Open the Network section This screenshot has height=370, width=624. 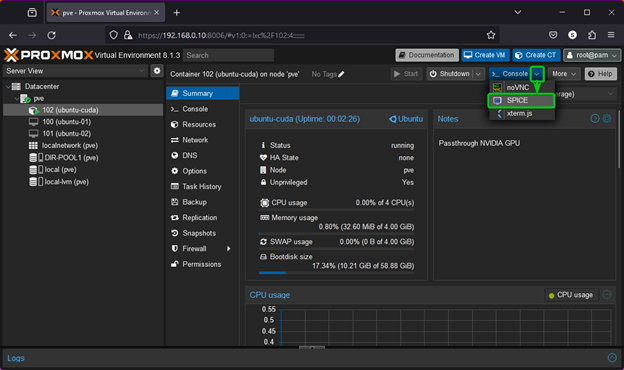[203, 140]
